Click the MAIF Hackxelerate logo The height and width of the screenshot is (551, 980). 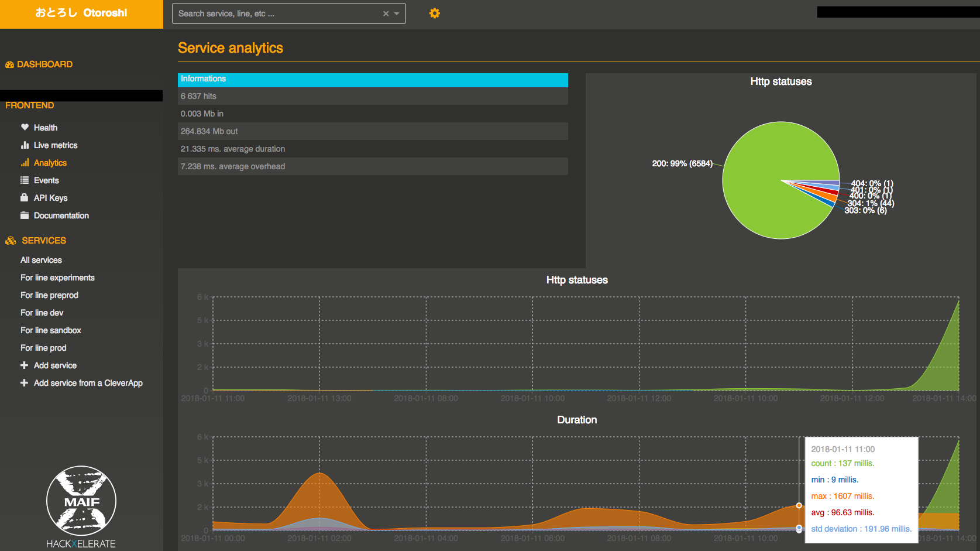tap(81, 506)
